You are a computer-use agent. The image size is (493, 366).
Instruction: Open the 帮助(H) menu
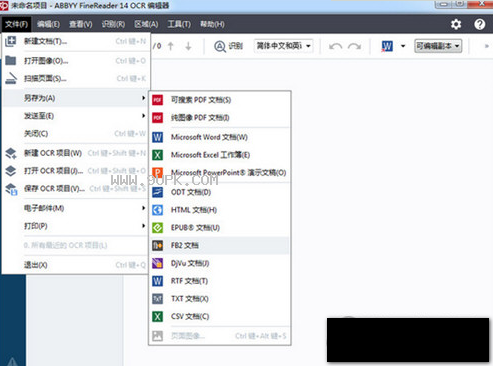[x=212, y=24]
